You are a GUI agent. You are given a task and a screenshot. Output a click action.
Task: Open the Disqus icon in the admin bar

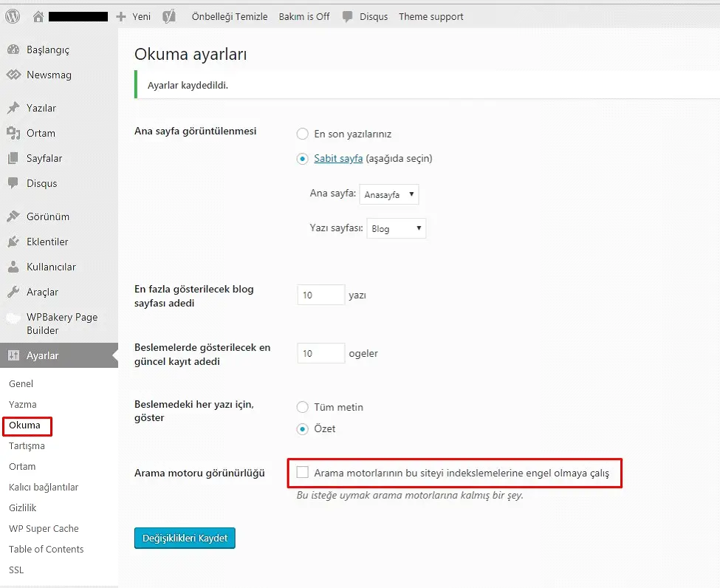[347, 16]
